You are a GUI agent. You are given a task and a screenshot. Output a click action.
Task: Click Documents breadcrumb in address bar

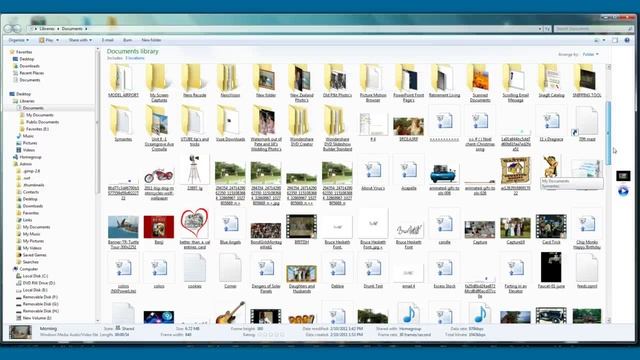tap(72, 29)
